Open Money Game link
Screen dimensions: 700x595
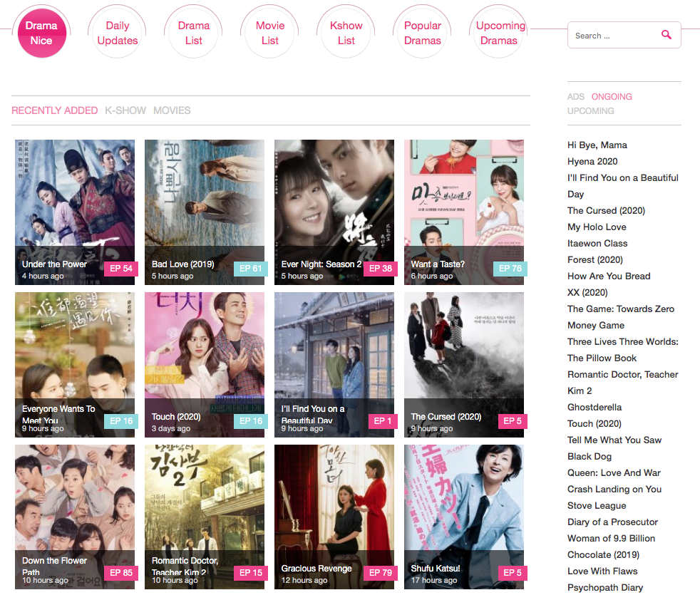pos(596,326)
